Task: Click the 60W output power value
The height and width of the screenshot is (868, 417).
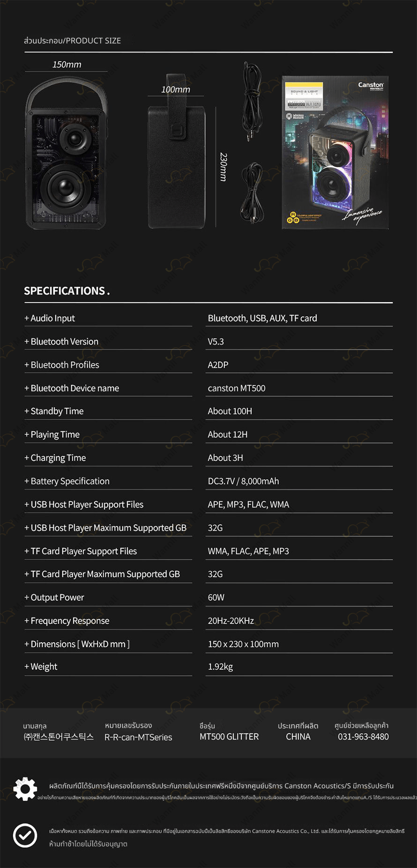Action: tap(216, 597)
